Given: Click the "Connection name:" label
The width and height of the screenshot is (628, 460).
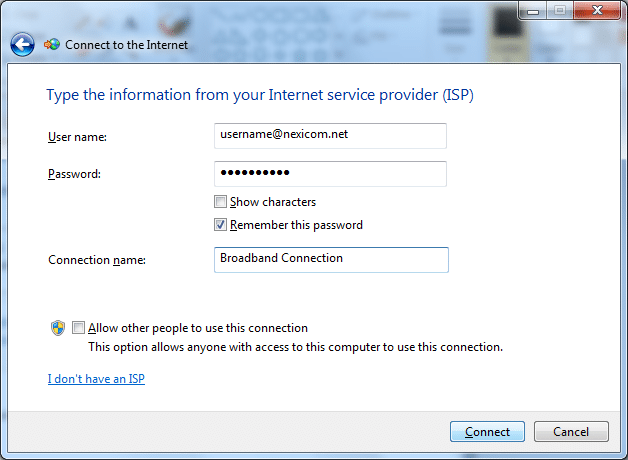Looking at the screenshot, I should 97,260.
